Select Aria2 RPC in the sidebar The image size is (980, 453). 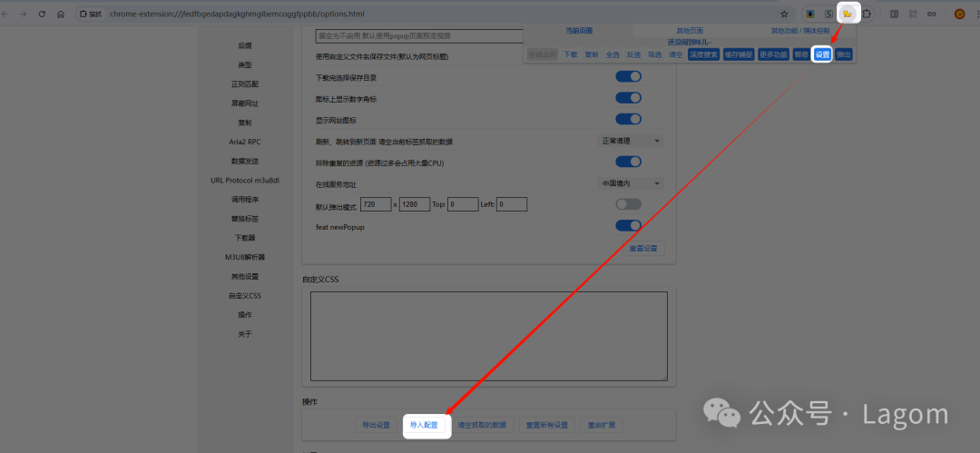(244, 142)
